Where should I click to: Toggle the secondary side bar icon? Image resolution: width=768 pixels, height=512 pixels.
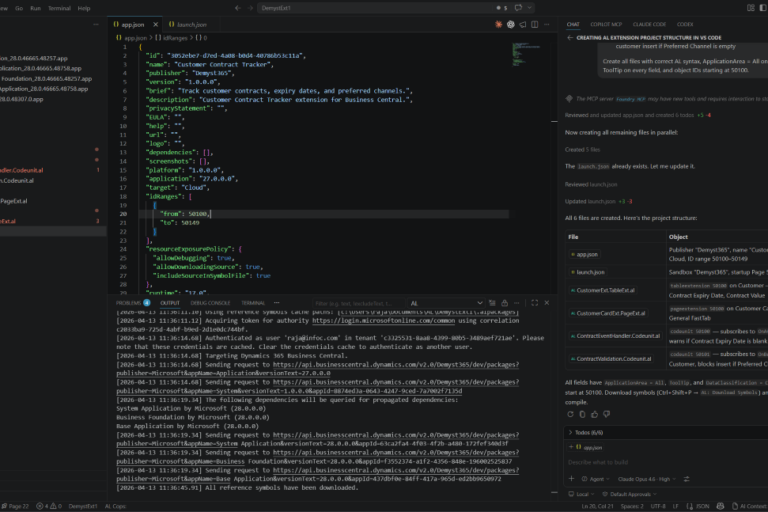(x=763, y=8)
